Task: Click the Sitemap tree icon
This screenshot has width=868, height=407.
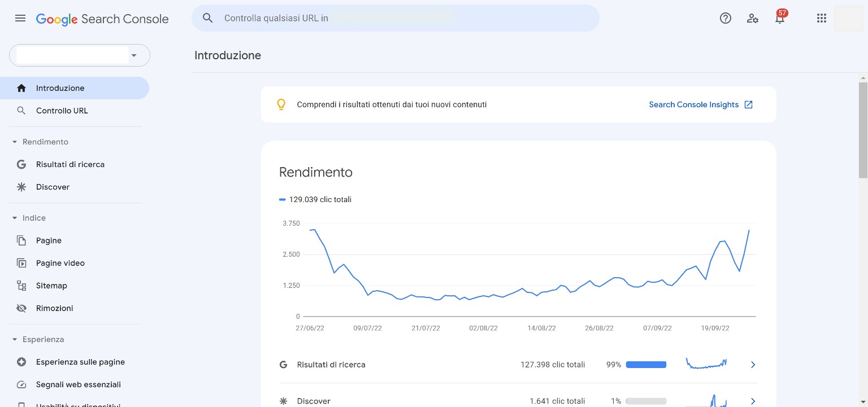Action: [x=21, y=286]
